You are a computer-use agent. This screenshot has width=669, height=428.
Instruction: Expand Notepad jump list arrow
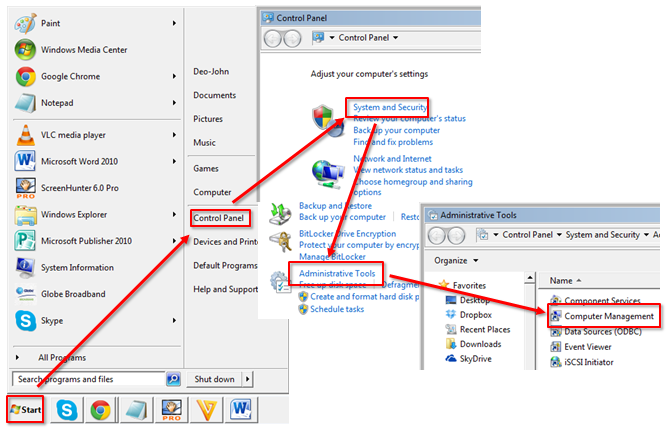point(174,103)
